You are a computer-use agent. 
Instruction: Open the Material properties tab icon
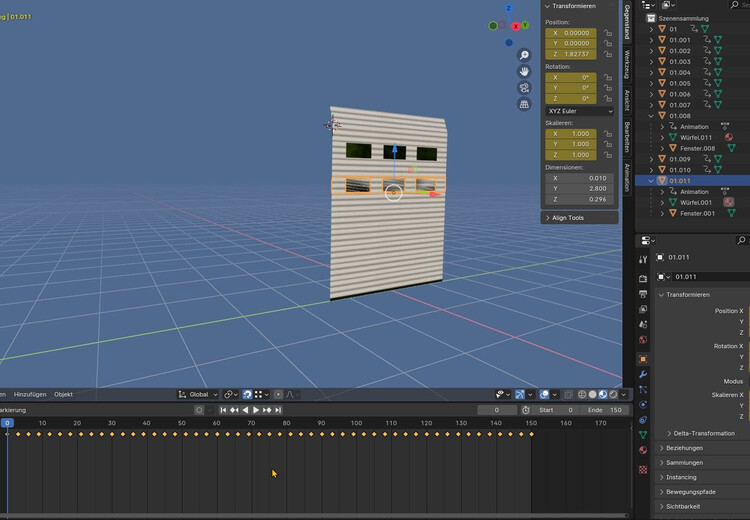tap(643, 450)
